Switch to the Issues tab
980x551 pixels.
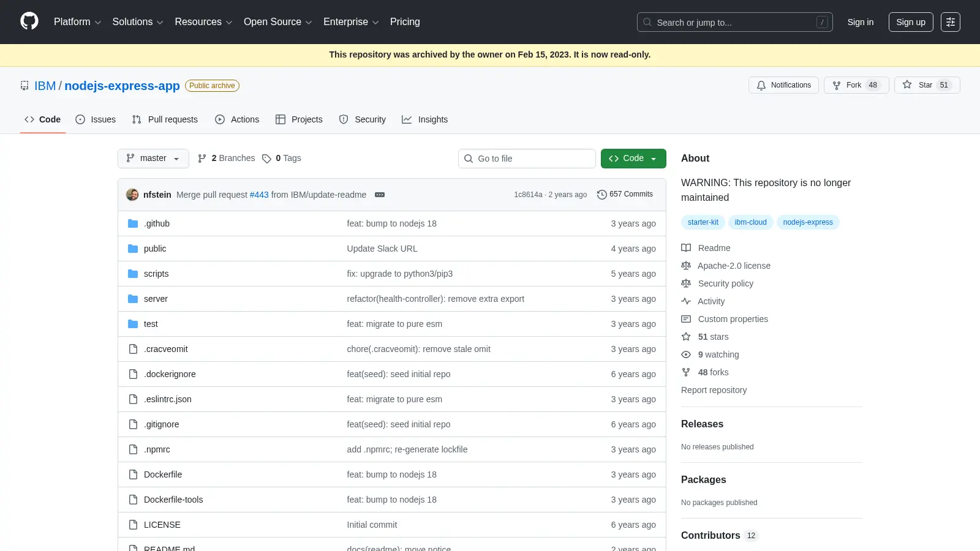coord(96,119)
